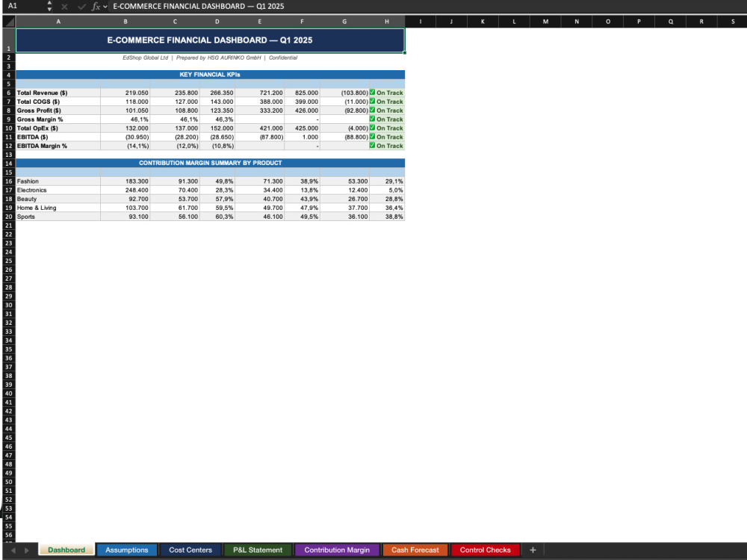Click the Name Box showing A1
The height and width of the screenshot is (560, 747).
pyautogui.click(x=23, y=6)
